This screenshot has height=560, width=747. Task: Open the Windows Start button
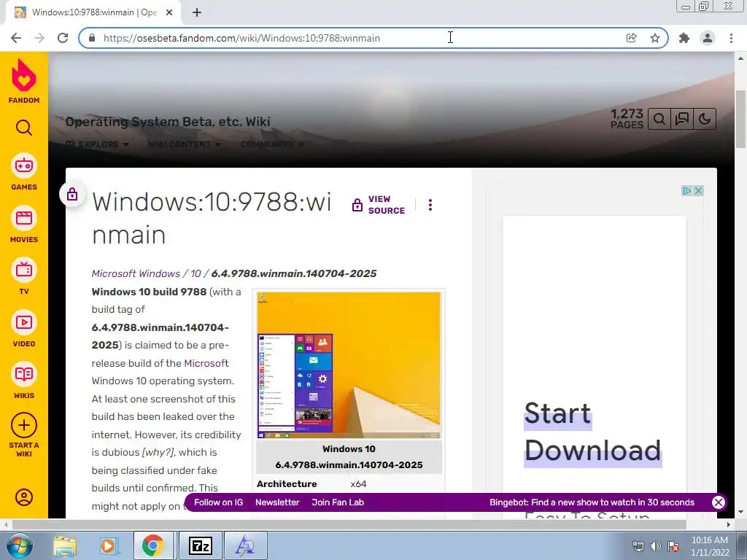20,545
